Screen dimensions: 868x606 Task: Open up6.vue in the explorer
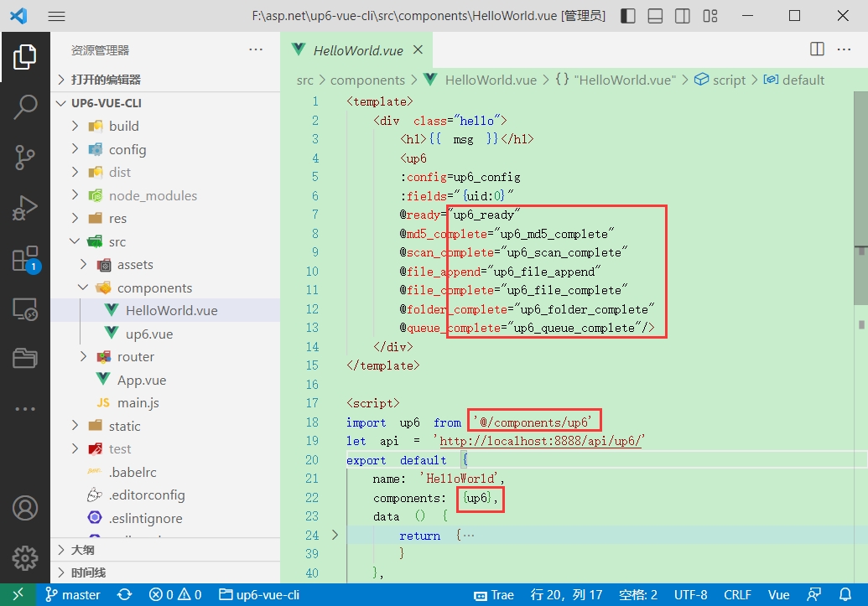pos(148,334)
